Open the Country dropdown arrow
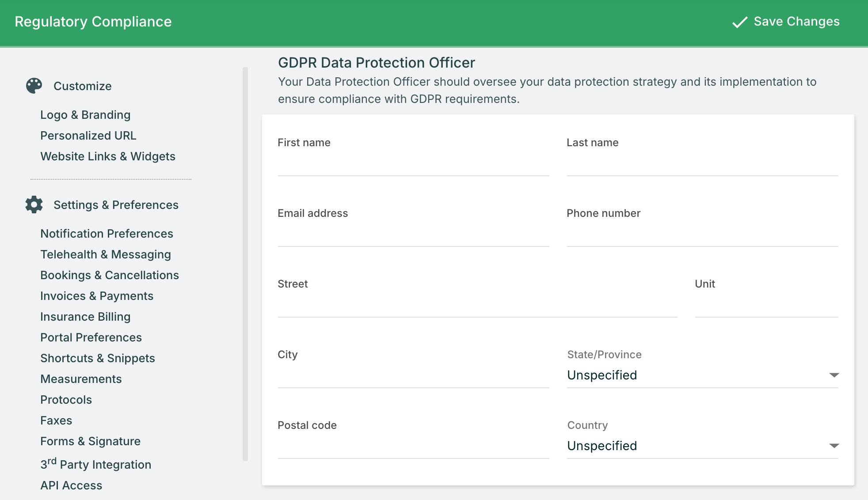The image size is (868, 500). tap(834, 446)
